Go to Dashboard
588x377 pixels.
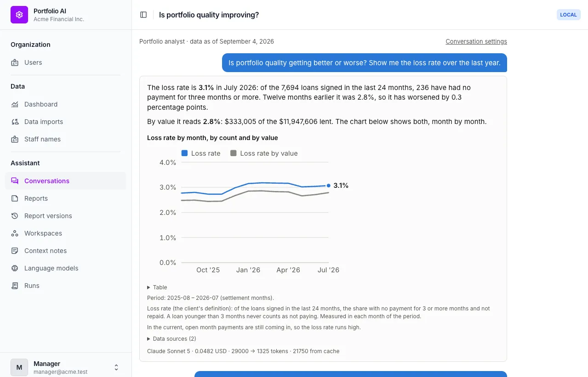click(65, 104)
